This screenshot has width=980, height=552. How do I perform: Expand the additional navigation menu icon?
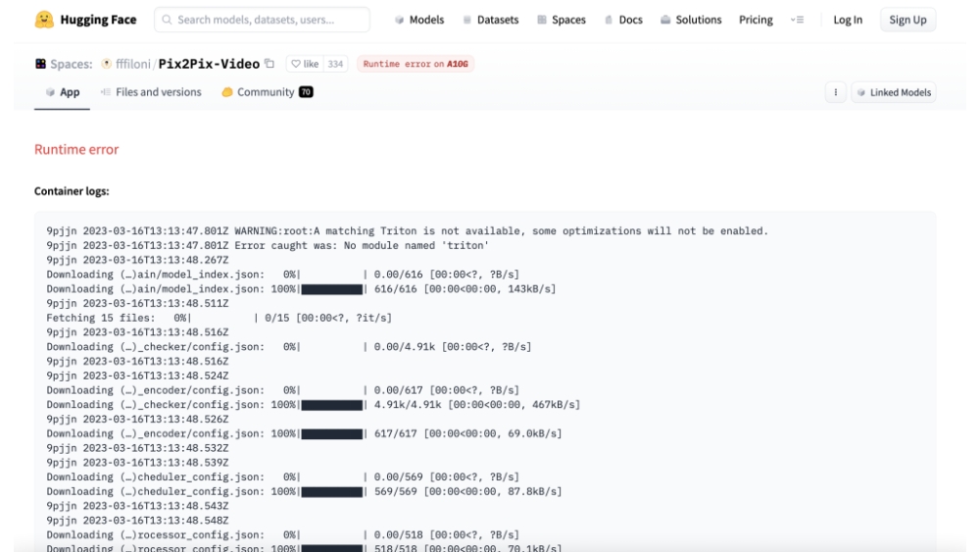click(797, 20)
